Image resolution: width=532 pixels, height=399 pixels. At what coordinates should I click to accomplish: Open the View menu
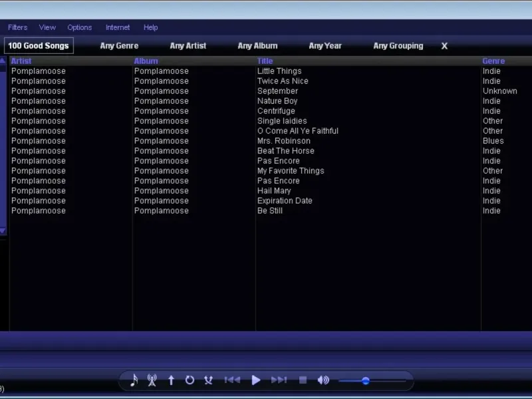47,27
